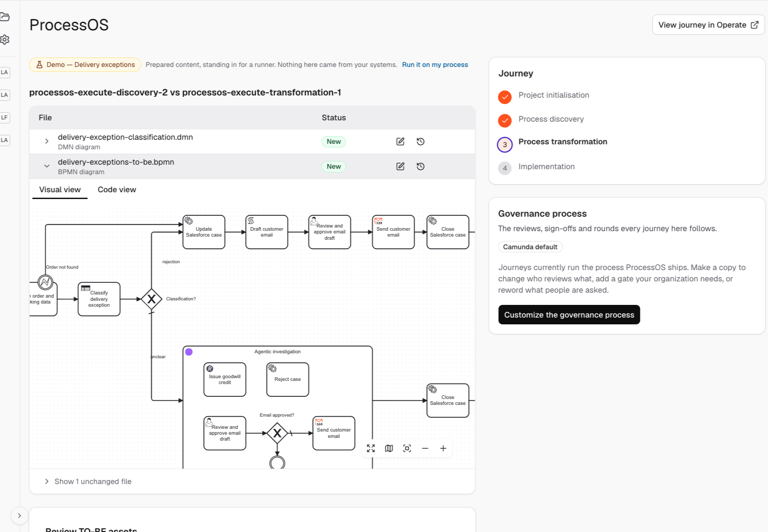The image size is (768, 532).
Task: Open the settings gear in sidebar
Action: click(5, 40)
